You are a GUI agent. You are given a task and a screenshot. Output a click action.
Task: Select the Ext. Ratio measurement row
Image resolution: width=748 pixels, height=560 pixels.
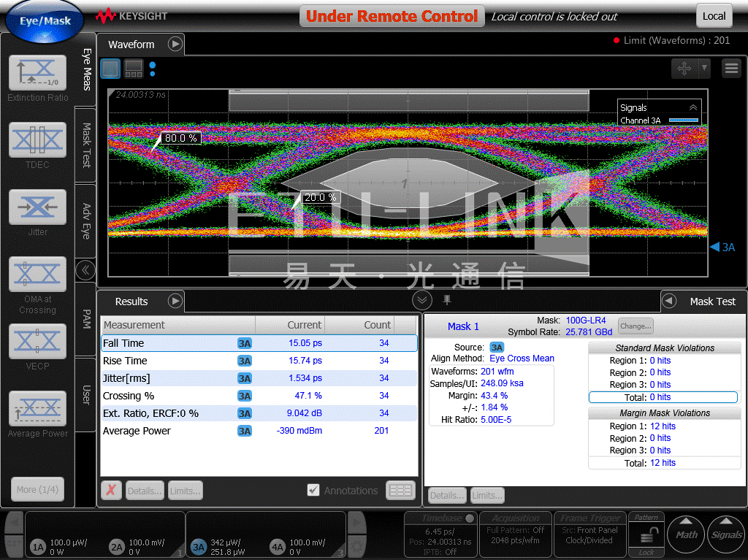click(x=259, y=413)
